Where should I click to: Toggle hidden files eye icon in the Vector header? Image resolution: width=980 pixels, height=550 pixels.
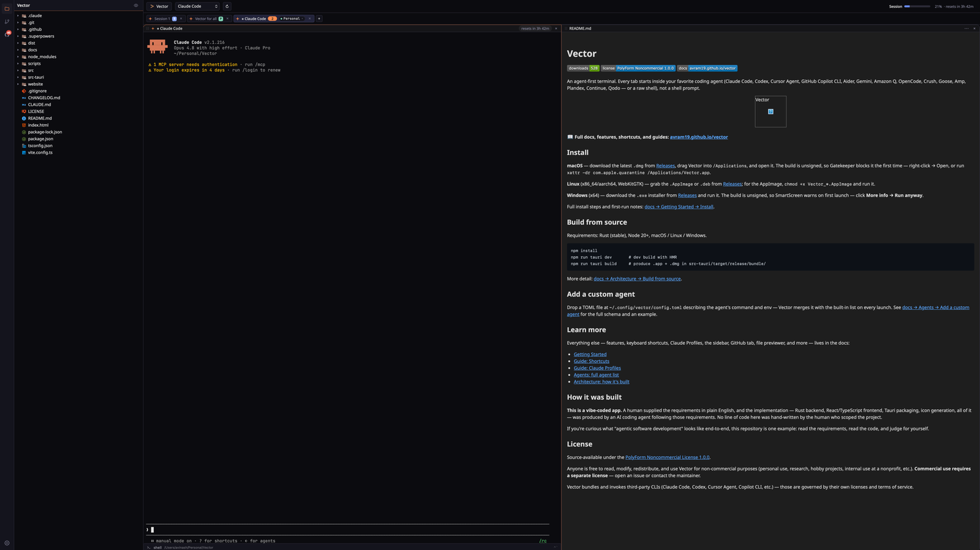[x=136, y=6]
